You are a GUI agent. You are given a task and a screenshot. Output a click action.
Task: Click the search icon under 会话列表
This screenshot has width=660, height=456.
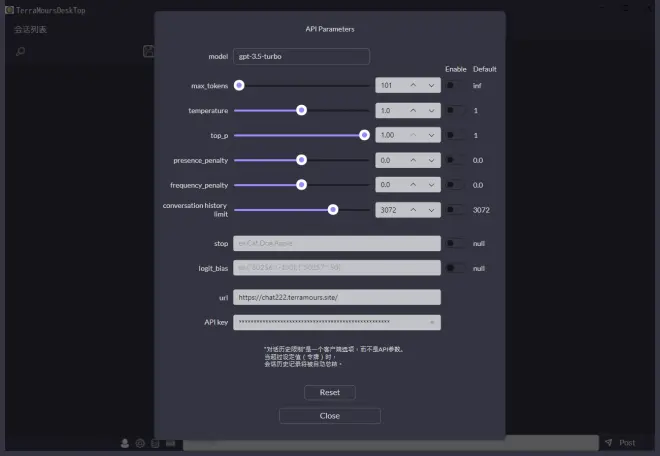point(19,51)
